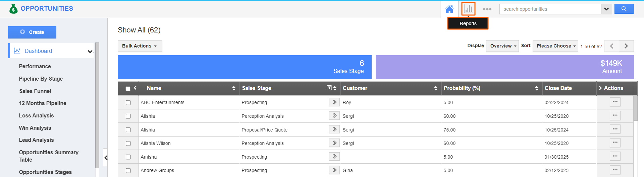The image size is (644, 177).
Task: Advance stage arrow for ABC Entertainments
Action: point(334,102)
